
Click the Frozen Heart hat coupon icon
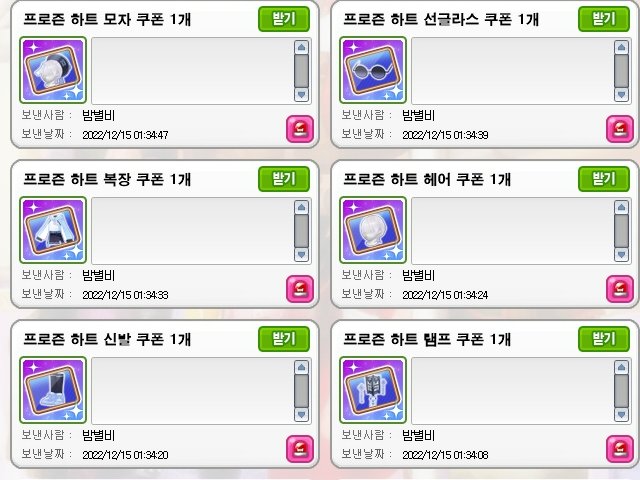53,70
